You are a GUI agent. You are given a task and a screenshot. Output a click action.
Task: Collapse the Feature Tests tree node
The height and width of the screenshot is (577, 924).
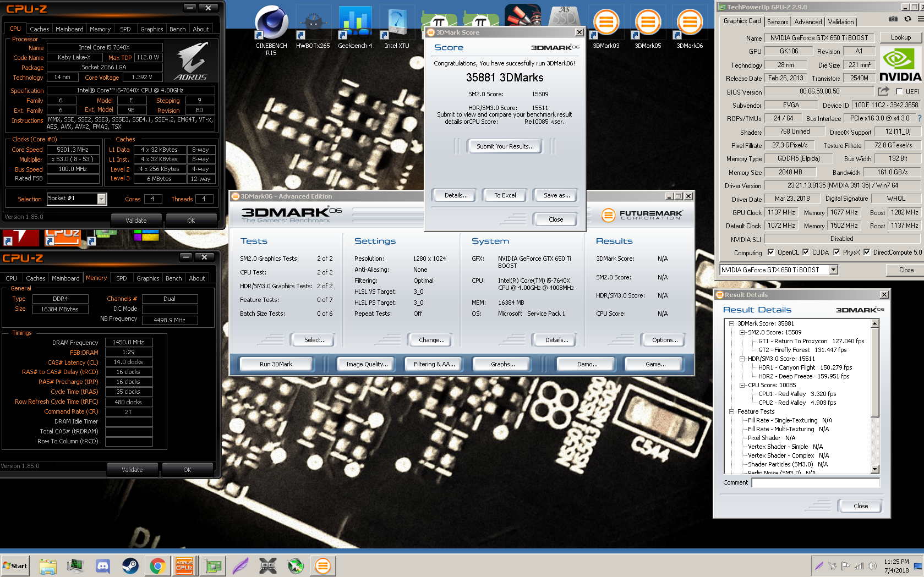coord(732,411)
